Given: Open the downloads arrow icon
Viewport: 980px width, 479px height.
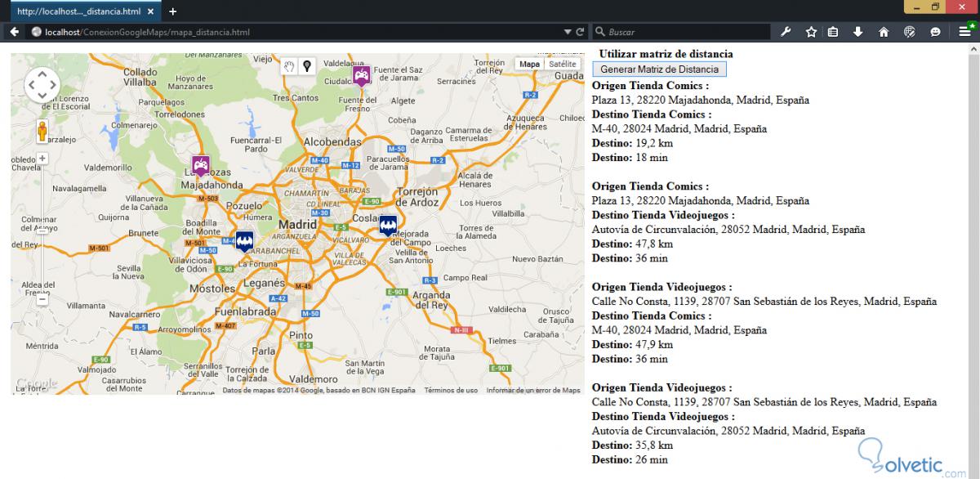Looking at the screenshot, I should click(x=857, y=32).
